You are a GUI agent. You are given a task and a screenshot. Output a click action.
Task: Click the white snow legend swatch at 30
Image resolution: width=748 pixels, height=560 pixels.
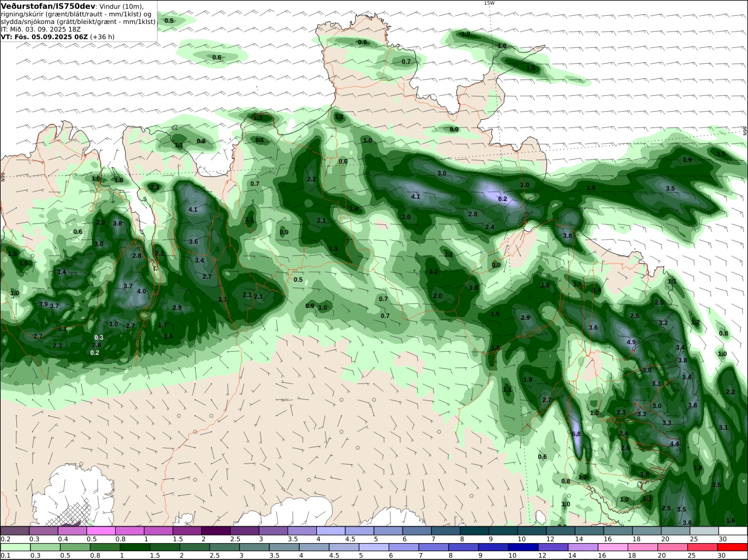(733, 531)
